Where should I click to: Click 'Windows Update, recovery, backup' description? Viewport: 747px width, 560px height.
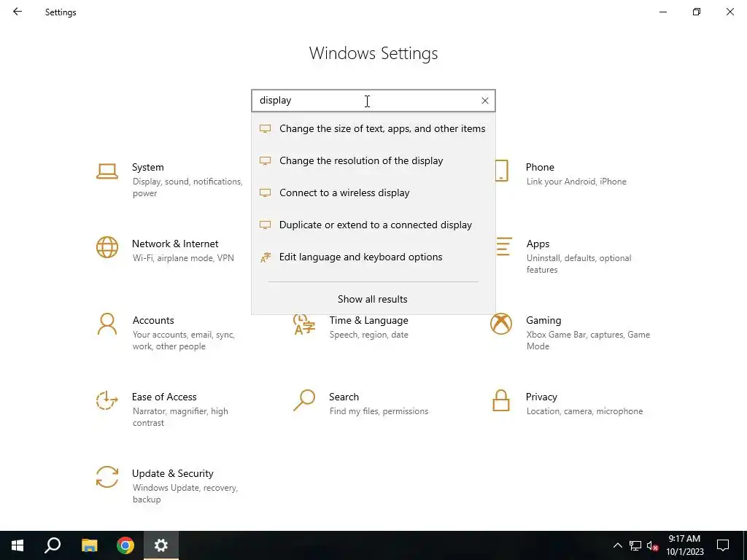(x=185, y=494)
